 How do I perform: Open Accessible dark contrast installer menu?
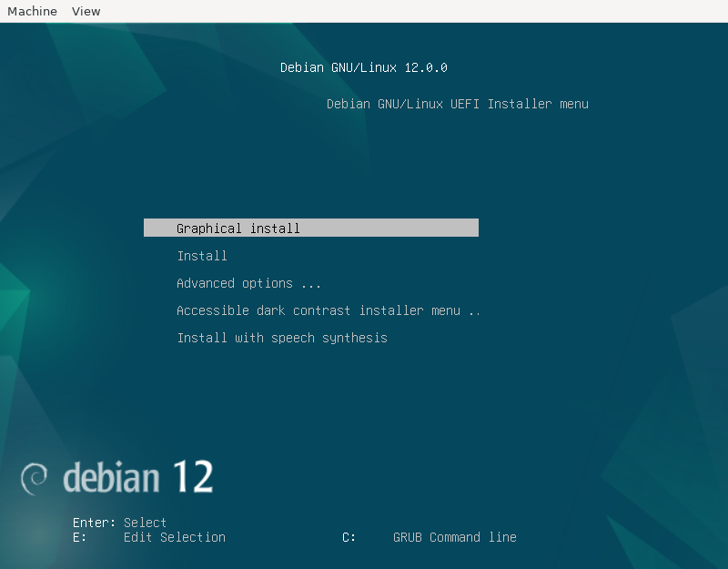[x=329, y=310]
